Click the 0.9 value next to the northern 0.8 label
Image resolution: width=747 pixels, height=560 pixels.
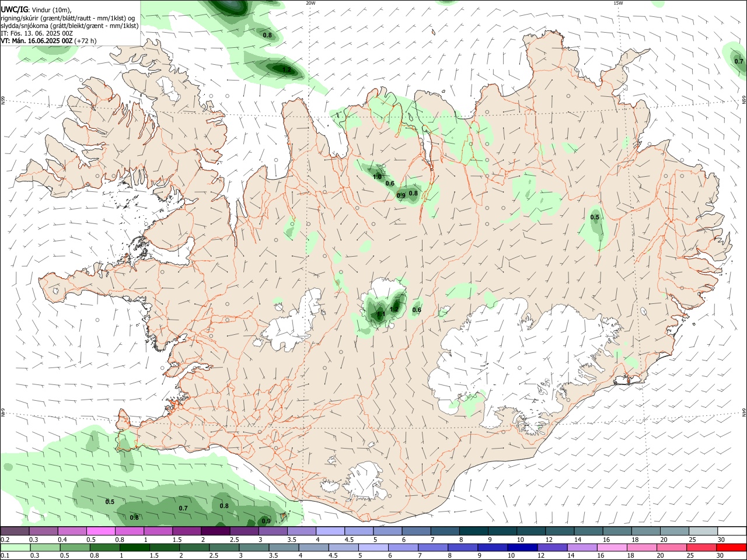coord(401,196)
